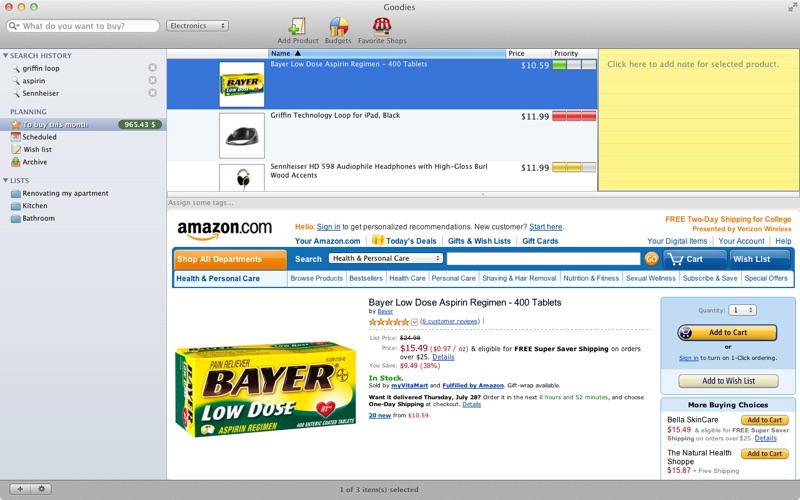
Task: Open Amazon 'Wish List' button
Action: click(760, 259)
